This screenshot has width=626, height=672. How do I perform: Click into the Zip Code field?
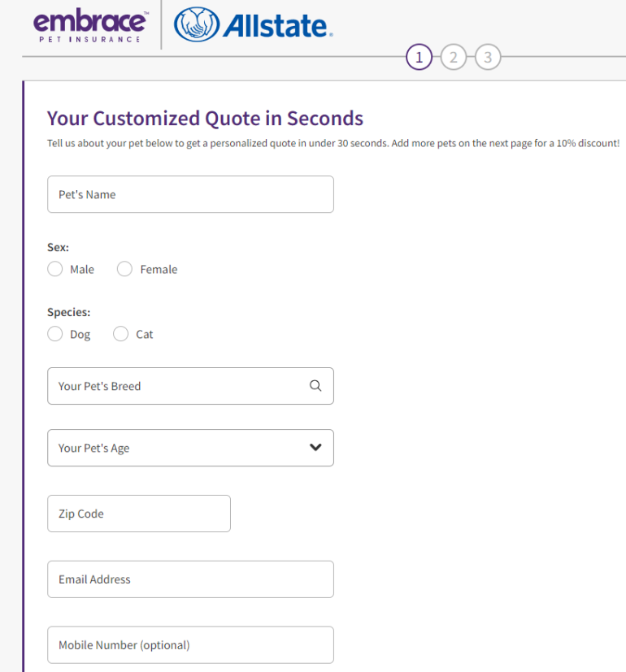(138, 514)
